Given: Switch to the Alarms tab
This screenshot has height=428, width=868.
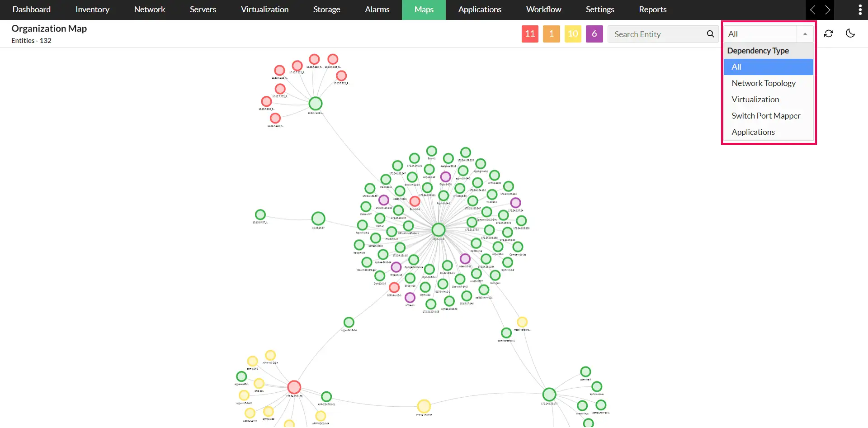Looking at the screenshot, I should (x=377, y=10).
